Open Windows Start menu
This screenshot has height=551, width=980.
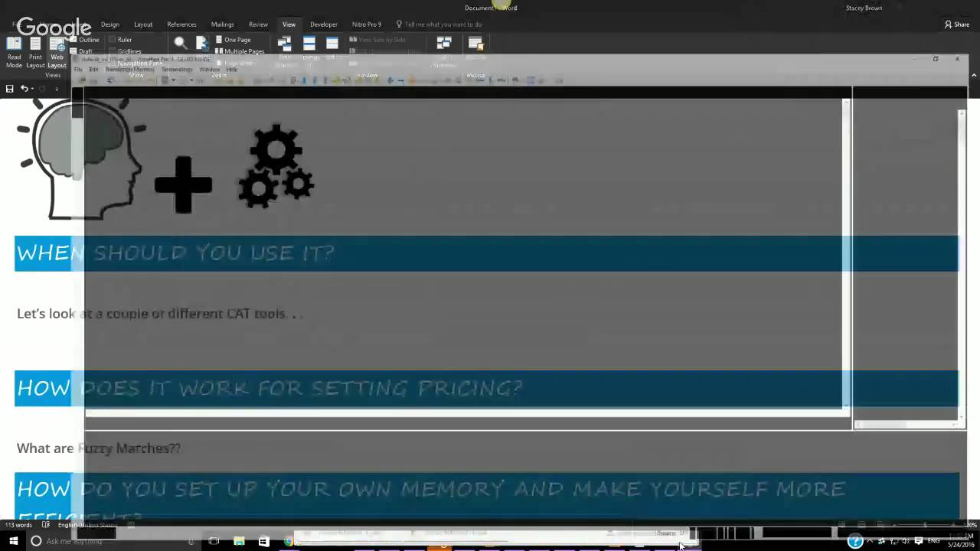13,541
